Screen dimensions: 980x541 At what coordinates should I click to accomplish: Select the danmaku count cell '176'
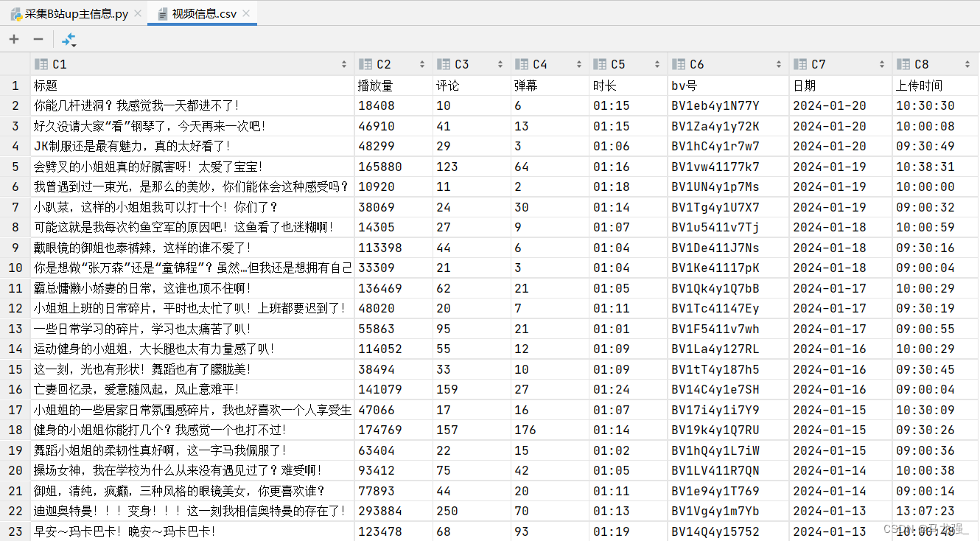click(x=550, y=430)
